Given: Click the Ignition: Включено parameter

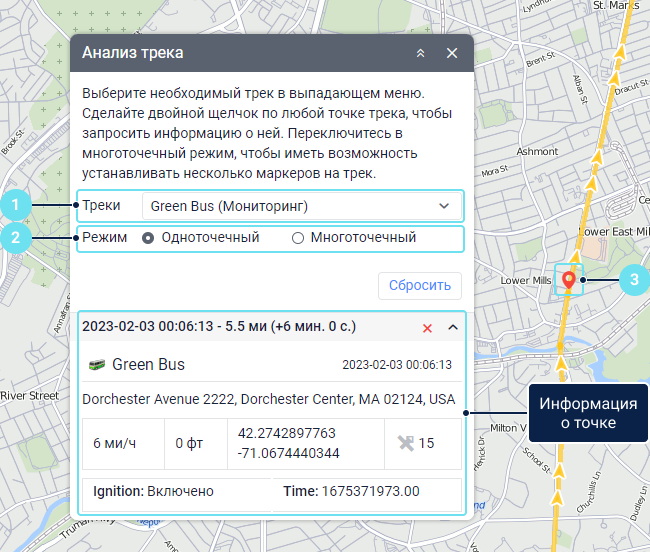Looking at the screenshot, I should 153,491.
